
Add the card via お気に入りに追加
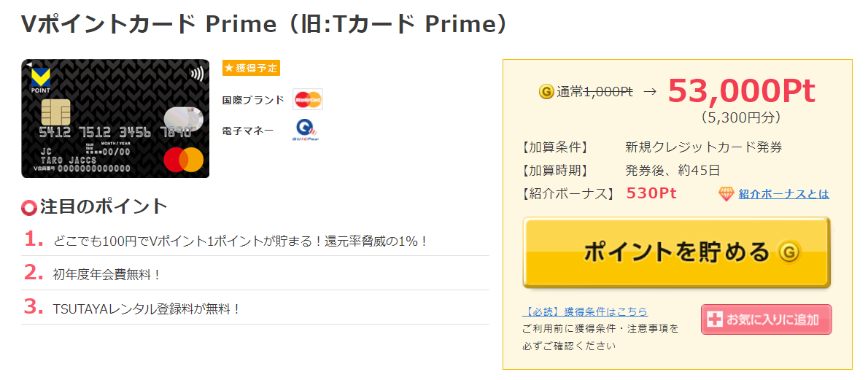pyautogui.click(x=766, y=319)
